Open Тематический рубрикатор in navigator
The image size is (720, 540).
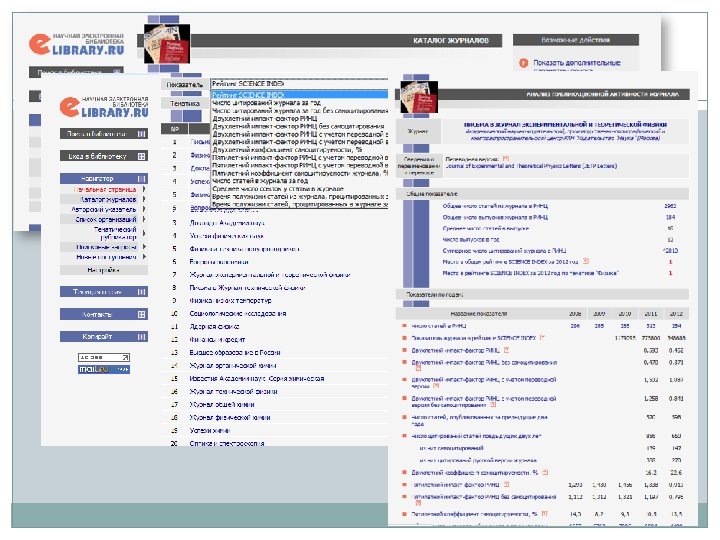(x=115, y=233)
